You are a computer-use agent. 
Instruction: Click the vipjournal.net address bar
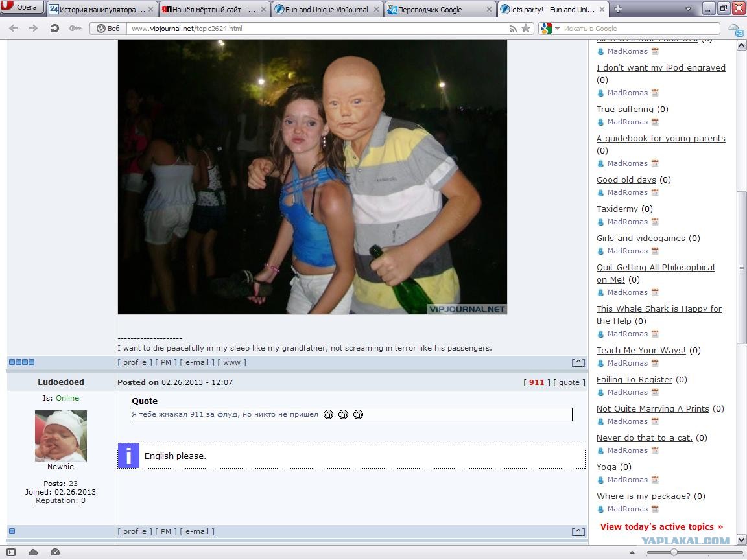(317, 29)
